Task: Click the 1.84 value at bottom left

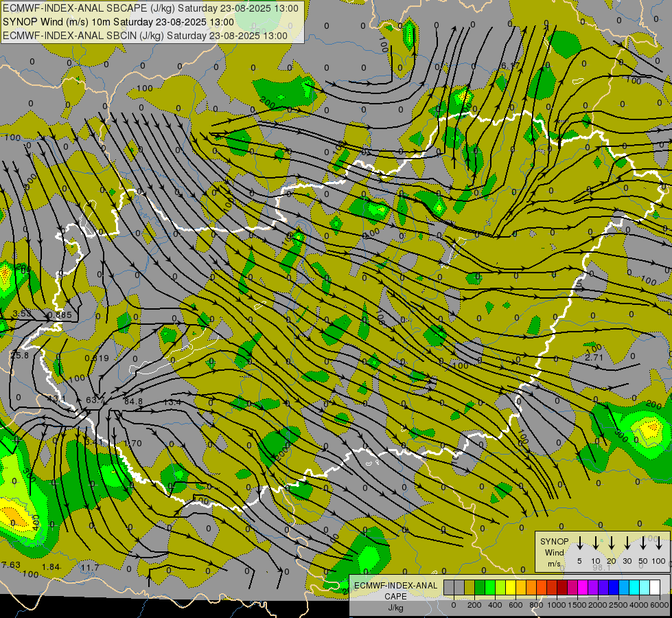Action: (x=51, y=567)
